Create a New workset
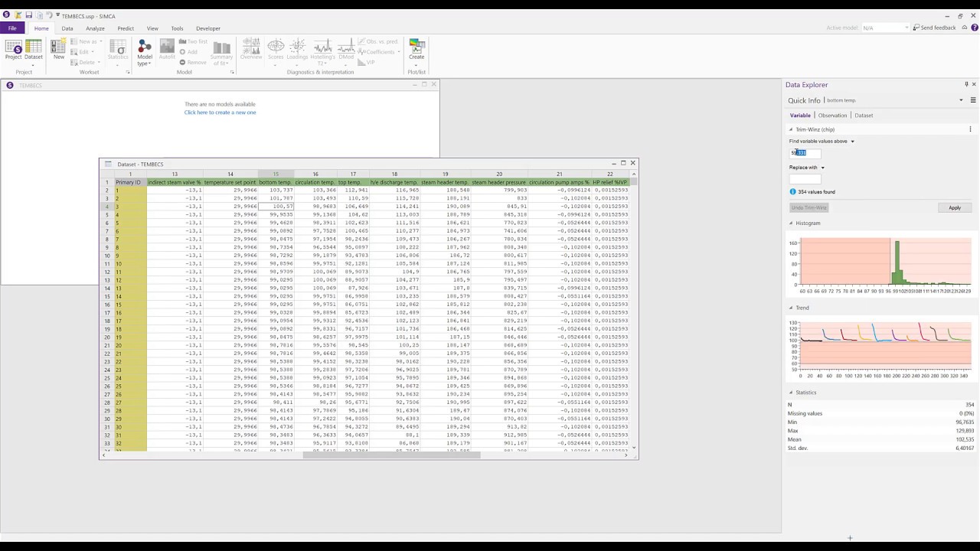Screen dimensions: 980x551 tap(59, 51)
